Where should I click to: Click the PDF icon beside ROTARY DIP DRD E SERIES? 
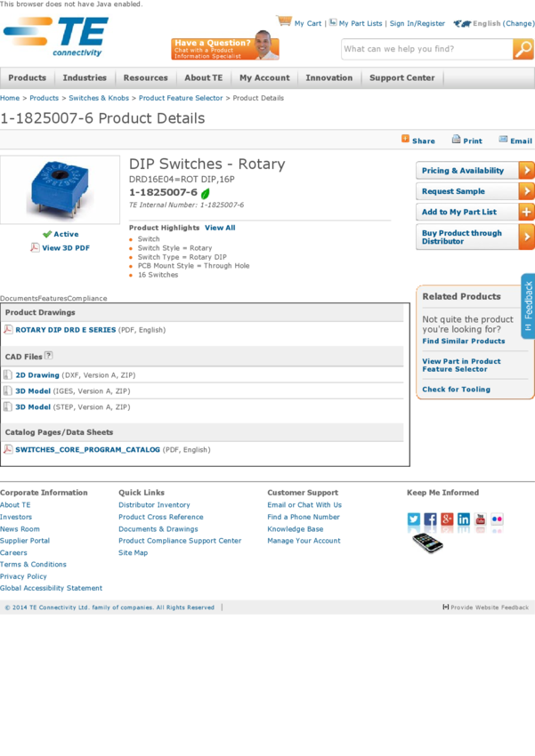[x=8, y=329]
